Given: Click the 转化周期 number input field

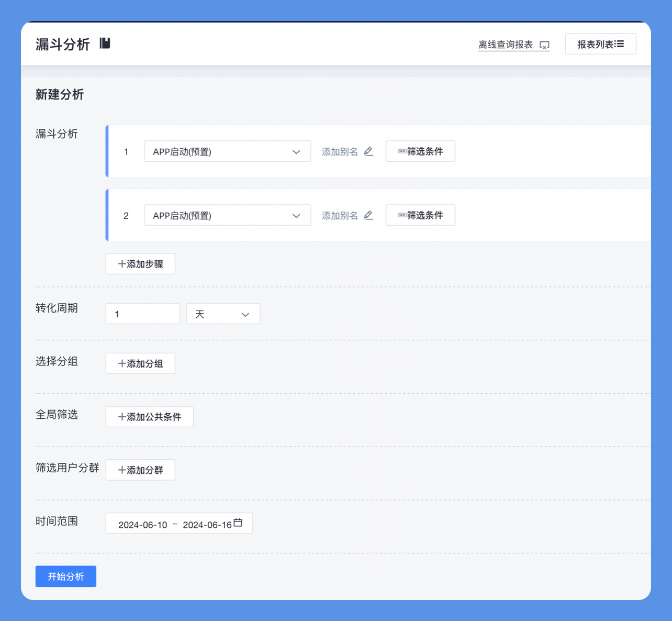Looking at the screenshot, I should [142, 314].
